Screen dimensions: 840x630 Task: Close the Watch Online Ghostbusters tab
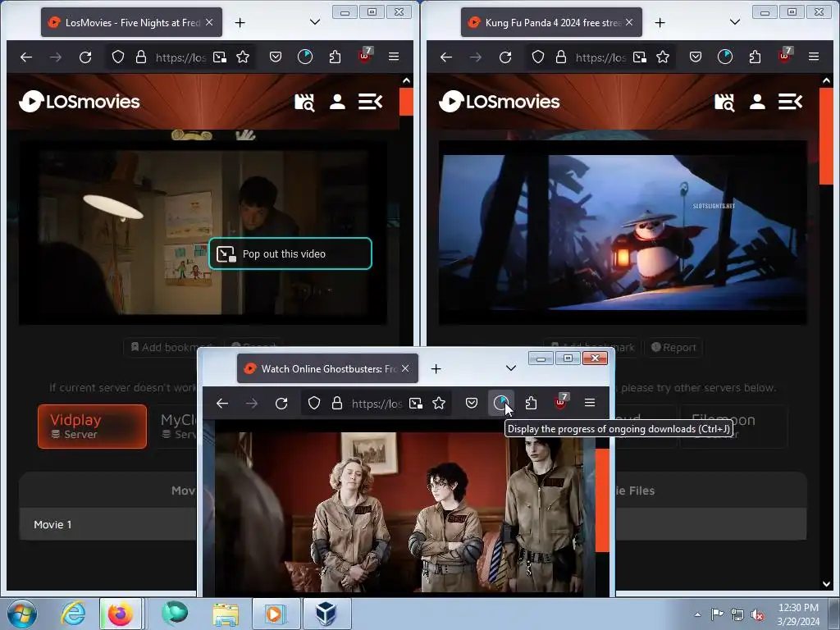click(x=405, y=368)
